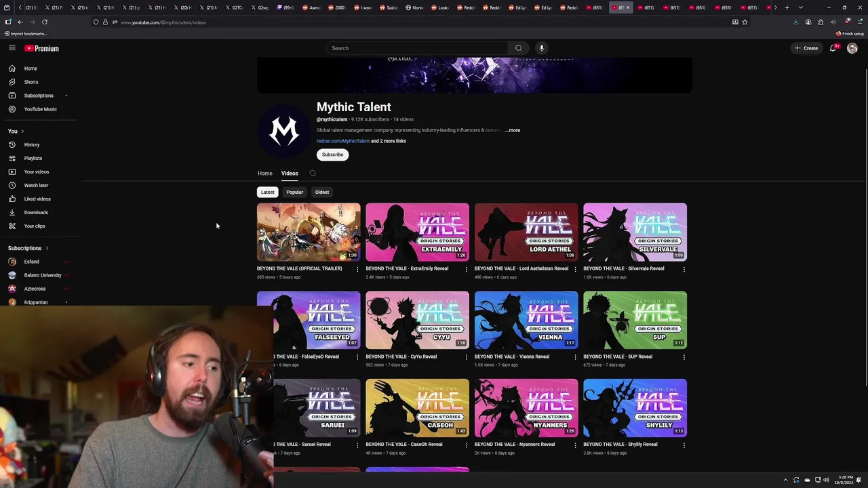This screenshot has width=868, height=488.
Task: Click the Mythic Talent channel avatar
Action: point(284,130)
